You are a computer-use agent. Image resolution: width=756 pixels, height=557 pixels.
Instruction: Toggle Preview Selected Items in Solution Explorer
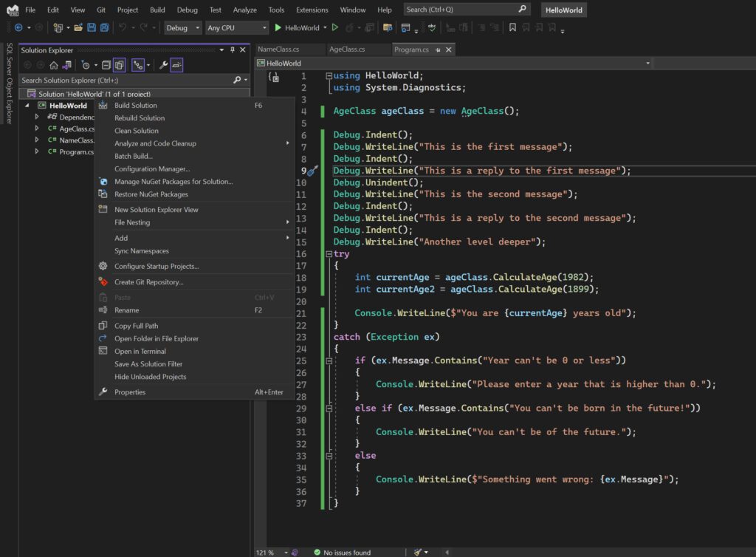(x=176, y=65)
